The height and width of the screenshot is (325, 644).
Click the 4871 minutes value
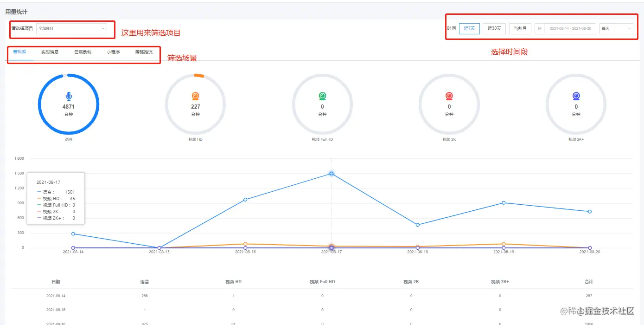(69, 107)
